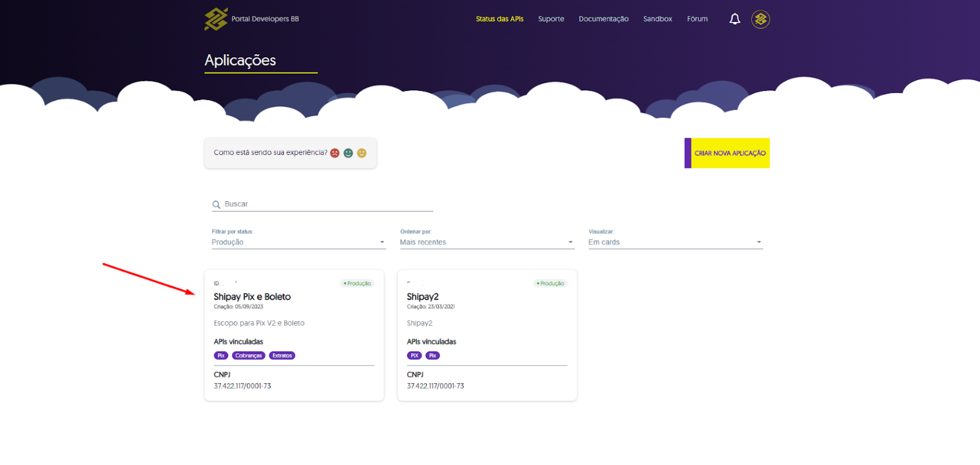This screenshot has height=465, width=980.
Task: Rate experience with the sad red face
Action: [x=335, y=153]
